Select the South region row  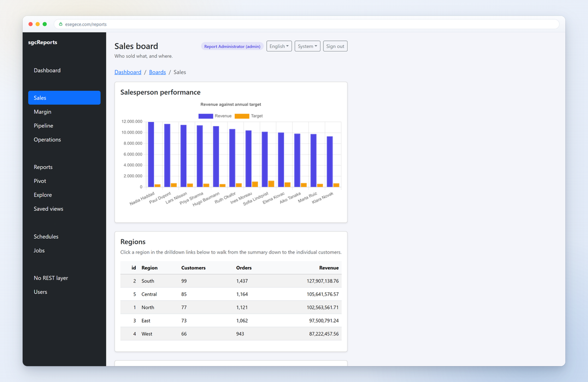pyautogui.click(x=230, y=281)
